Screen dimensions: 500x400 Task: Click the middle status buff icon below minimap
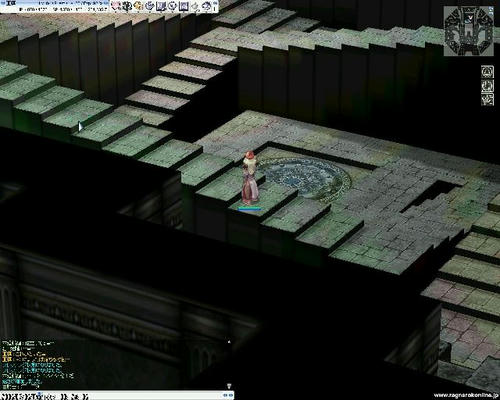coord(487,85)
